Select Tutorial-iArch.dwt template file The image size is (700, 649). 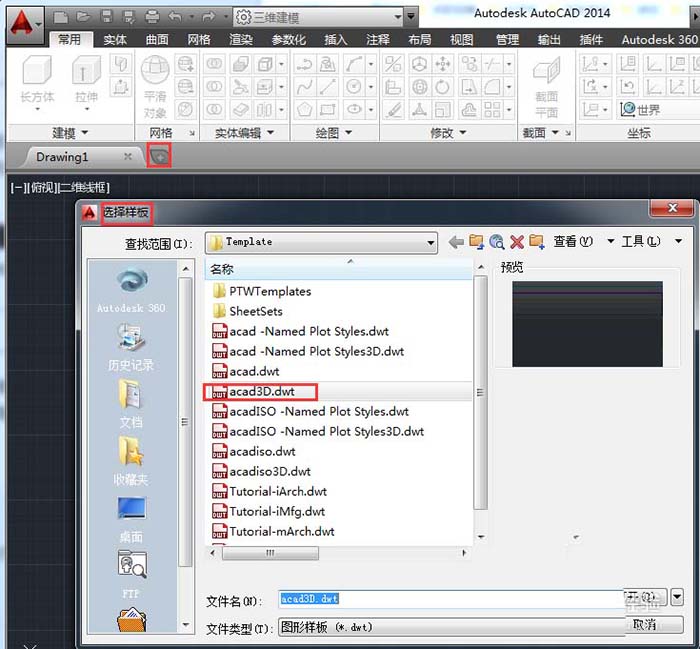tap(269, 491)
